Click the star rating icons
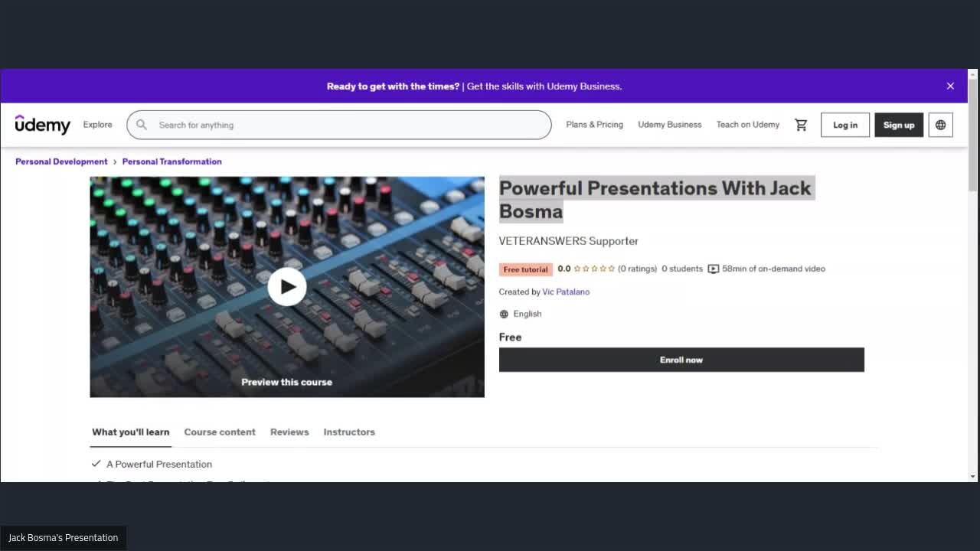 point(594,269)
